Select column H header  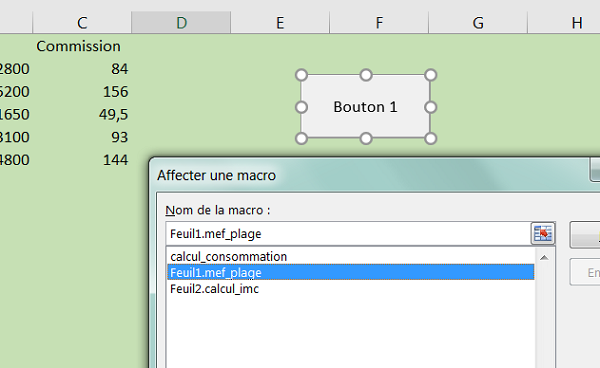564,23
